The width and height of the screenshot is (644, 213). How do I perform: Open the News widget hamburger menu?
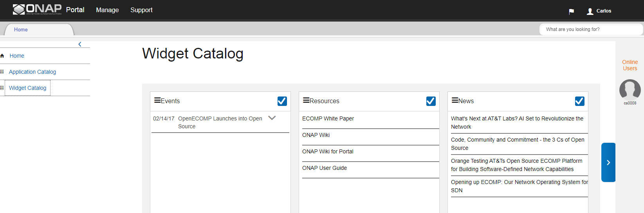[x=455, y=100]
